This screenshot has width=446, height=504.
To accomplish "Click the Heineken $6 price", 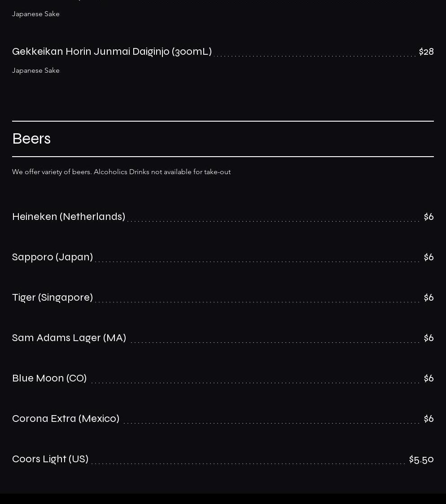I will pyautogui.click(x=429, y=217).
